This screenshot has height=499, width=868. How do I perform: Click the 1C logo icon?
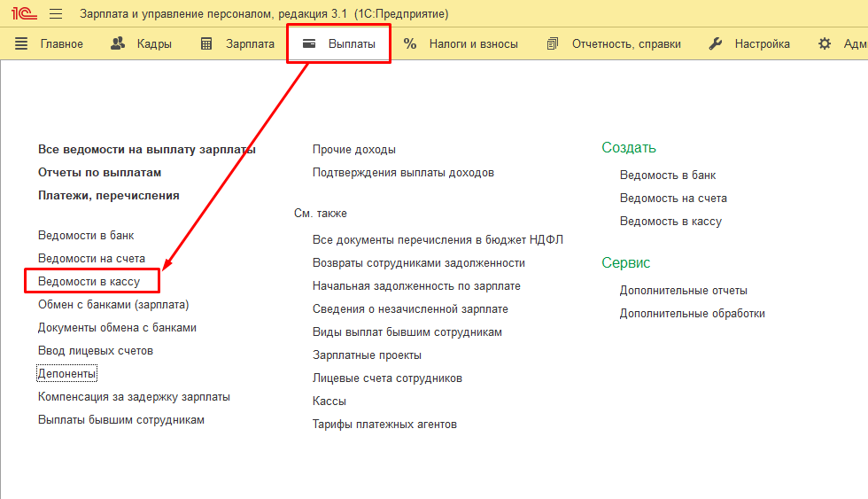click(22, 14)
